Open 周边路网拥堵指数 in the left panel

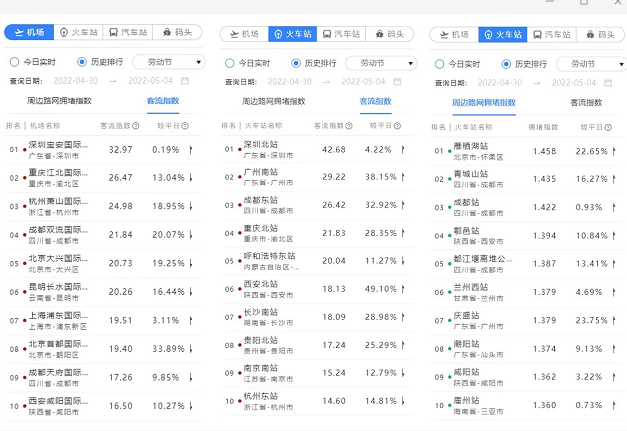pyautogui.click(x=59, y=101)
